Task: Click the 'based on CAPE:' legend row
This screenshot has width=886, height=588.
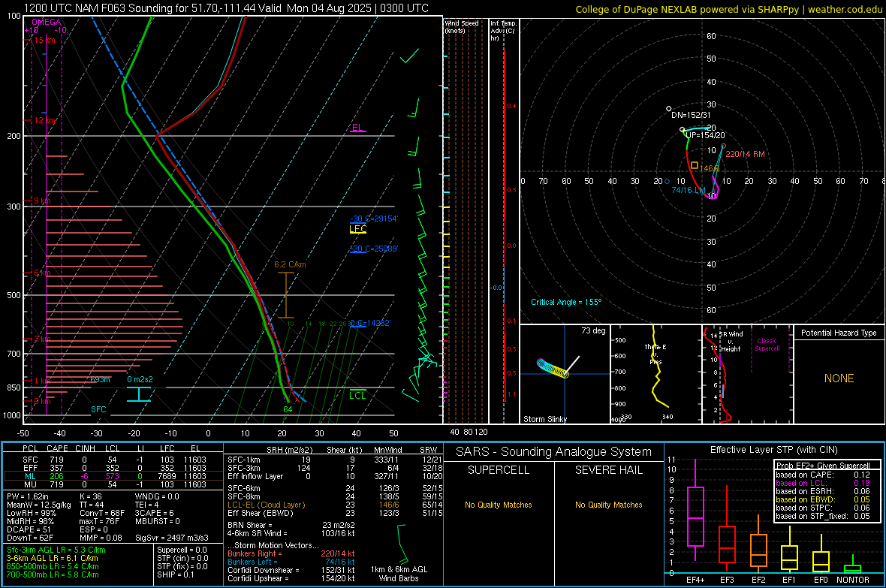Action: pos(823,475)
